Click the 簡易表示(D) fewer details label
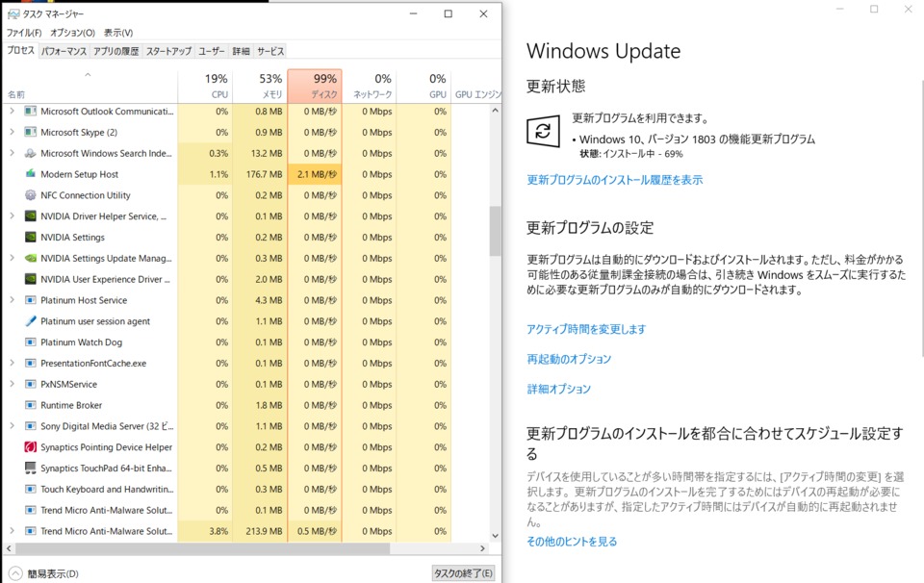The image size is (924, 583). click(x=53, y=574)
